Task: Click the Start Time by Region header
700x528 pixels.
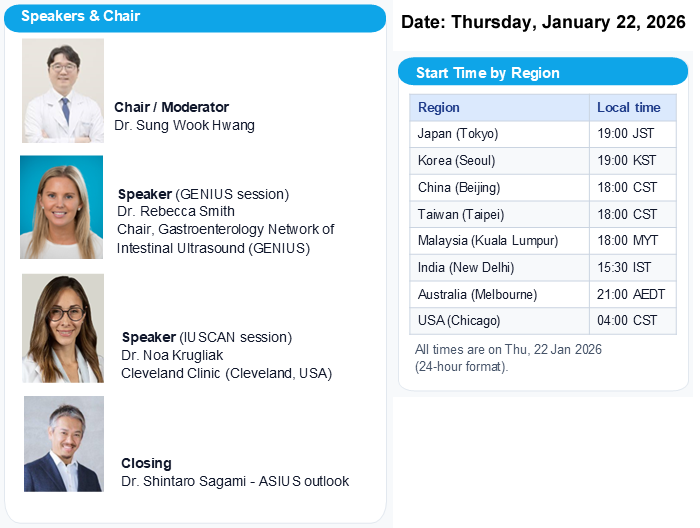Action: [x=487, y=73]
